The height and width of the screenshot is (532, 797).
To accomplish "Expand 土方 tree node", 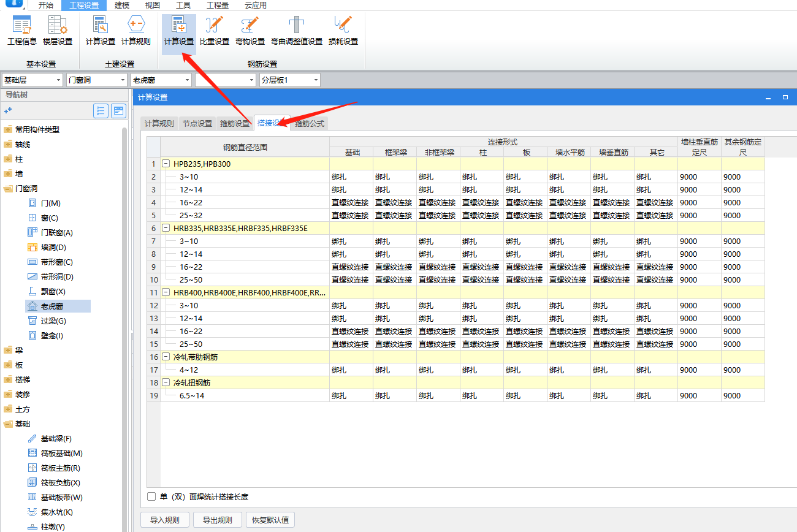I will tap(8, 409).
